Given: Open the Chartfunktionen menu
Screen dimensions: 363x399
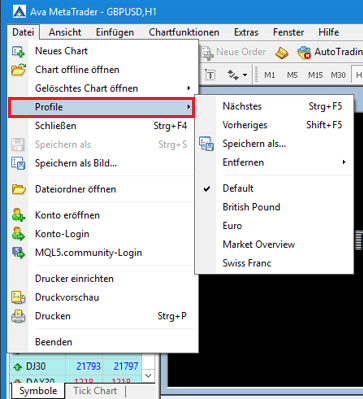Looking at the screenshot, I should click(x=184, y=32).
